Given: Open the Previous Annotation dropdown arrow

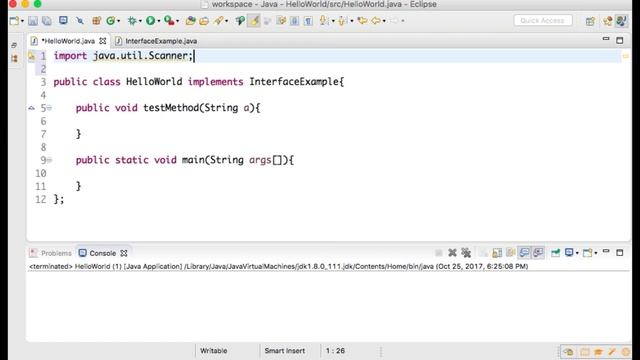Looking at the screenshot, I should [x=352, y=21].
